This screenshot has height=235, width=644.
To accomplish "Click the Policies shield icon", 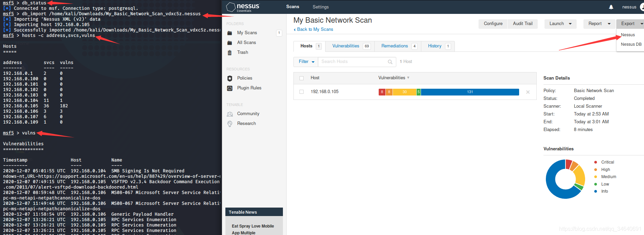I will pyautogui.click(x=230, y=78).
